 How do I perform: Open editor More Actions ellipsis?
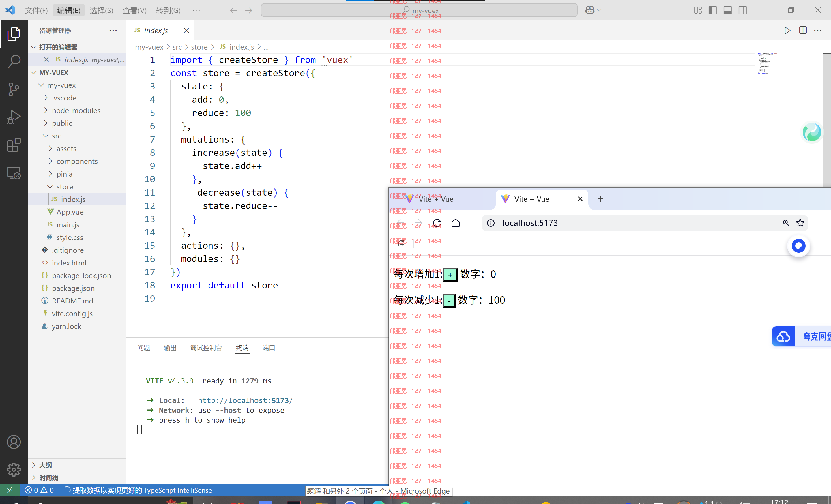(x=818, y=30)
